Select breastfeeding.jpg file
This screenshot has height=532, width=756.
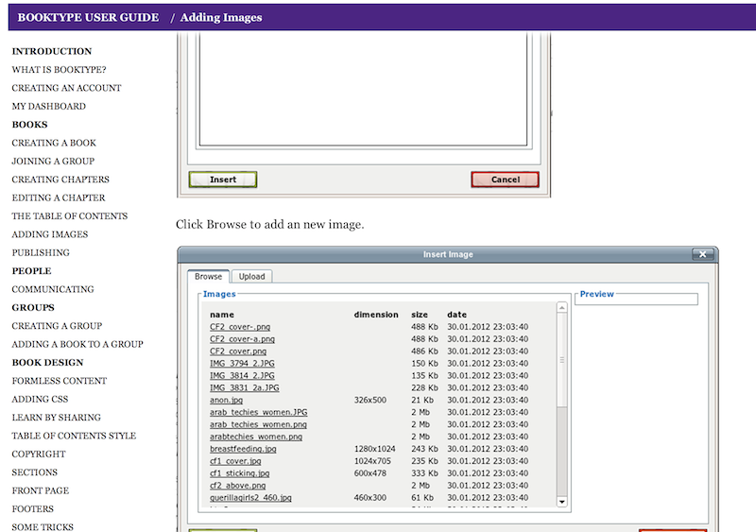pyautogui.click(x=243, y=449)
